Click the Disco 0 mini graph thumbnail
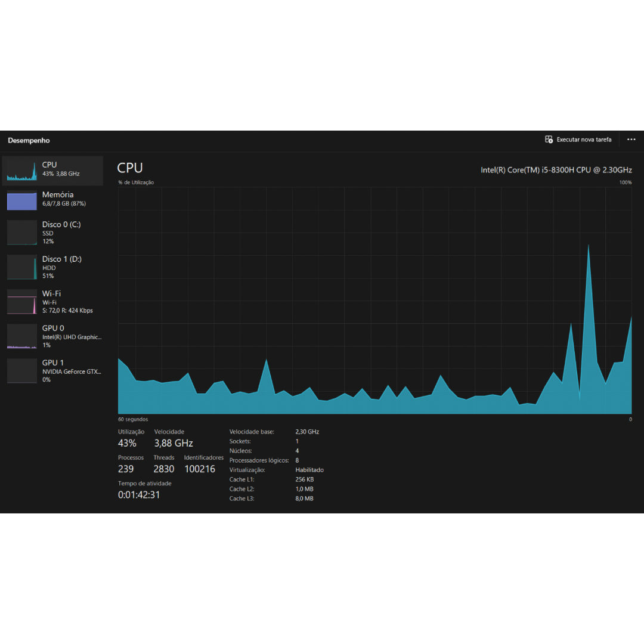 tap(22, 233)
